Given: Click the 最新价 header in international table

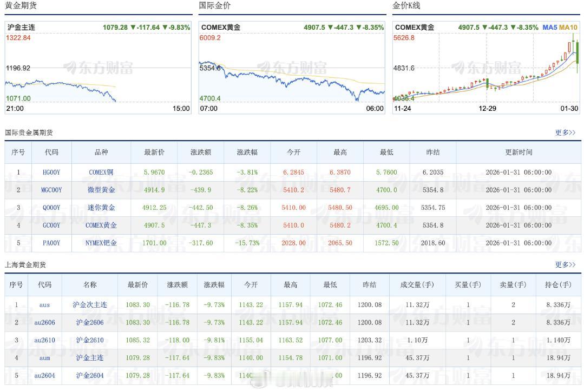Looking at the screenshot, I should point(154,152).
